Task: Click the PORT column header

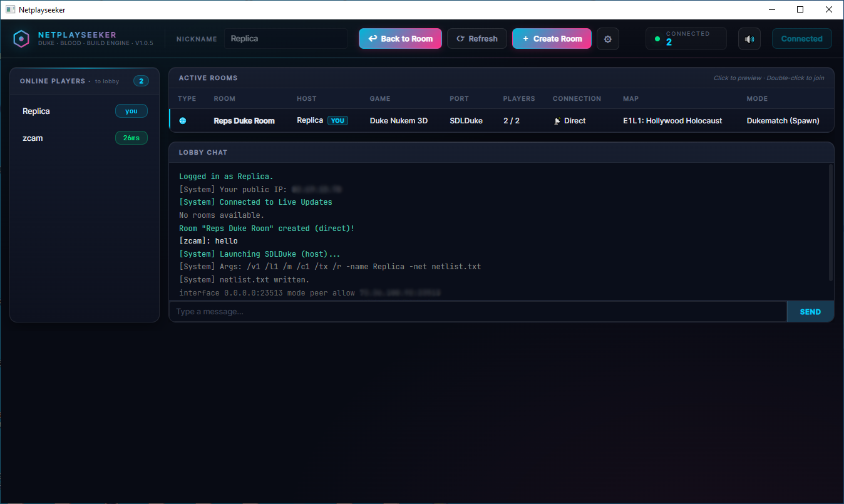Action: (460, 99)
